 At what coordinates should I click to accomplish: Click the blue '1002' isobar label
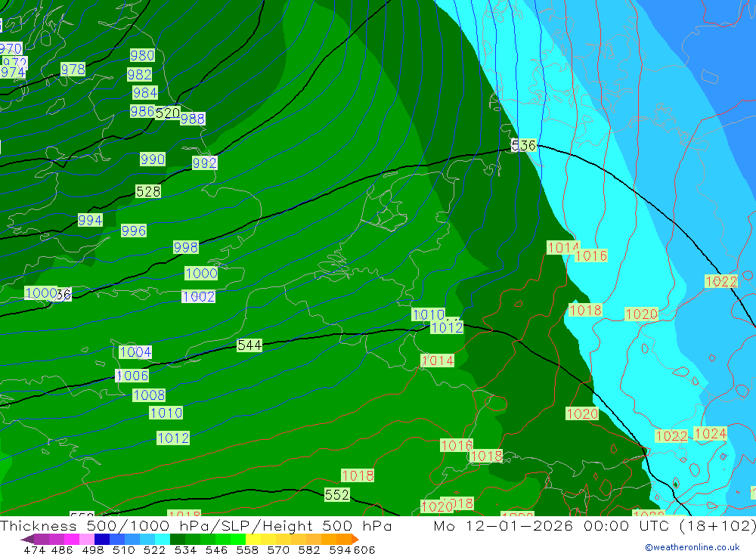[198, 296]
